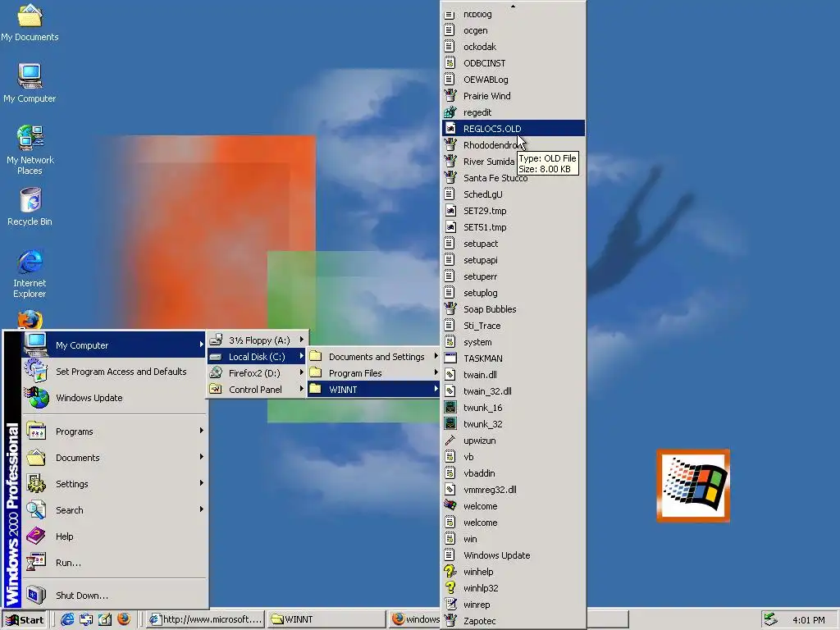Screen dimensions: 840x630
Task: Click the TASKMAN application icon
Action: point(450,358)
